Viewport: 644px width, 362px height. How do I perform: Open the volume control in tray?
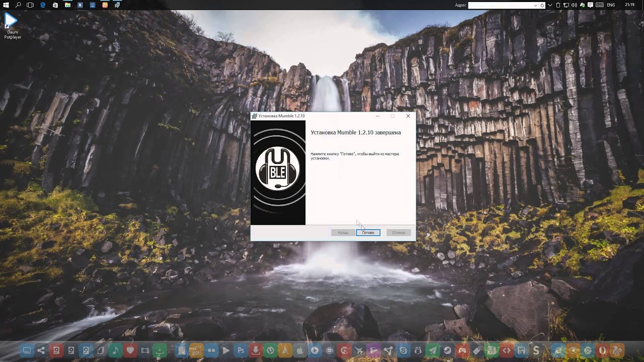(x=574, y=5)
